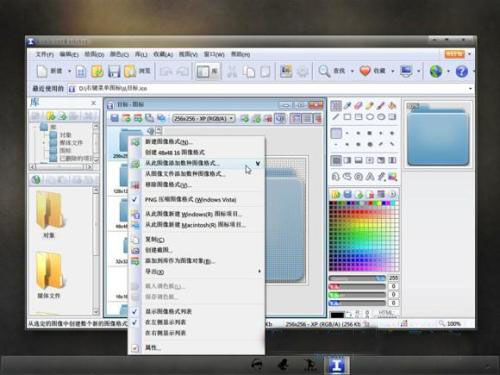The height and width of the screenshot is (375, 500).
Task: Click the 浏览 browse button in toolbar
Action: coord(138,71)
